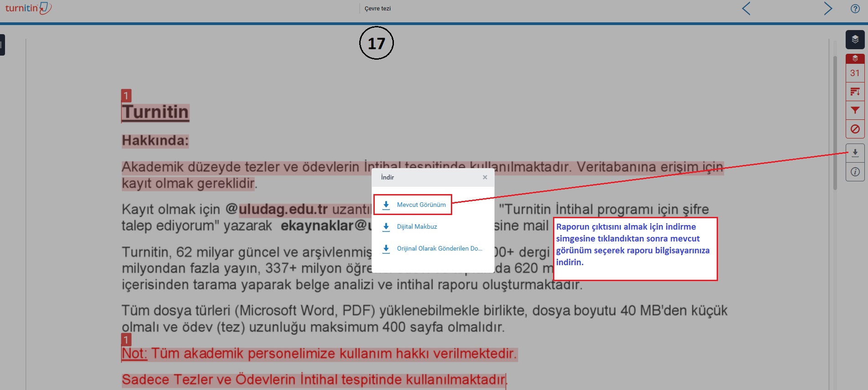Viewport: 868px width, 390px height.
Task: Click the highlighted uludag.edu.tr text
Action: (x=283, y=209)
